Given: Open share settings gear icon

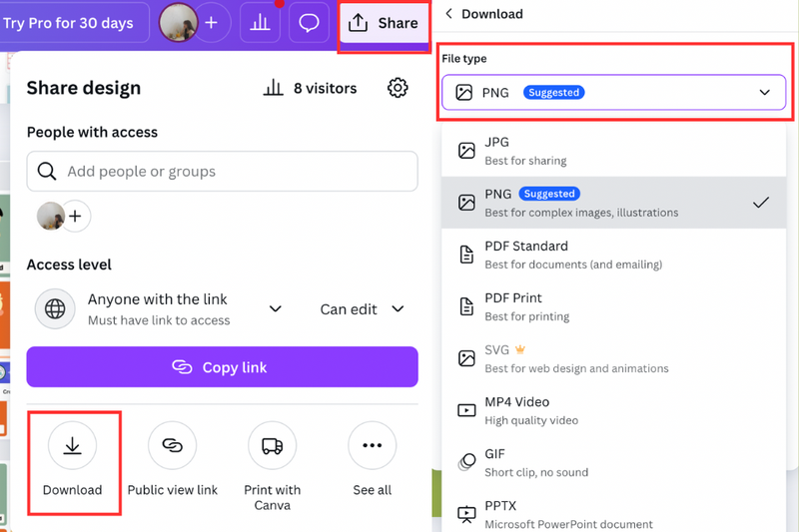Looking at the screenshot, I should pos(398,88).
